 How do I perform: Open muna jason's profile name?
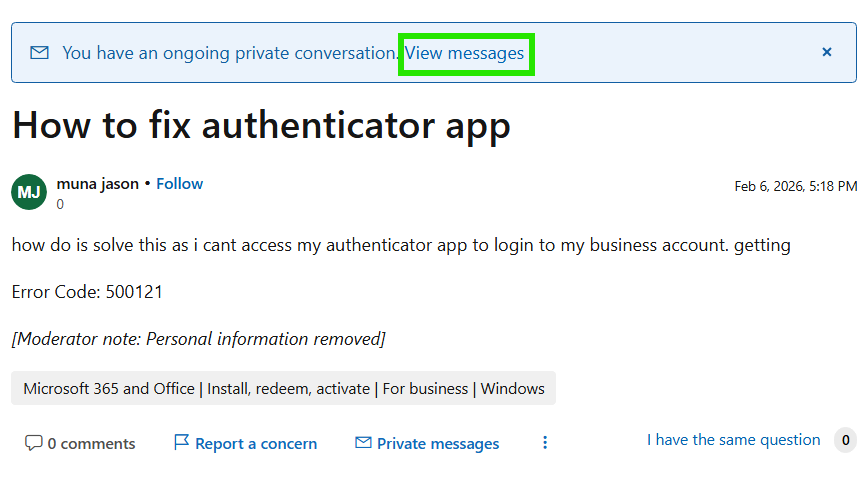click(x=97, y=183)
